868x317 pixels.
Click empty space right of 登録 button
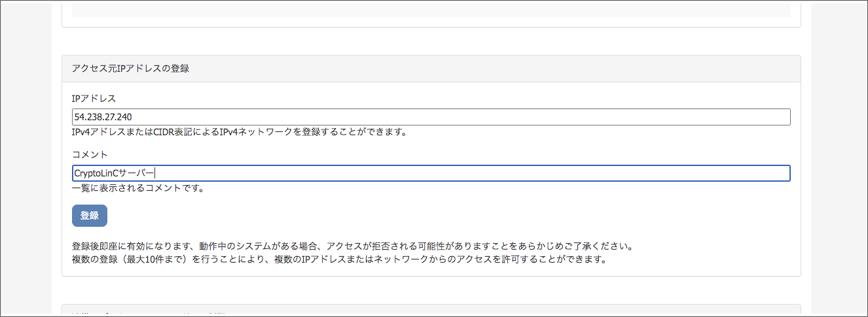[x=445, y=216]
